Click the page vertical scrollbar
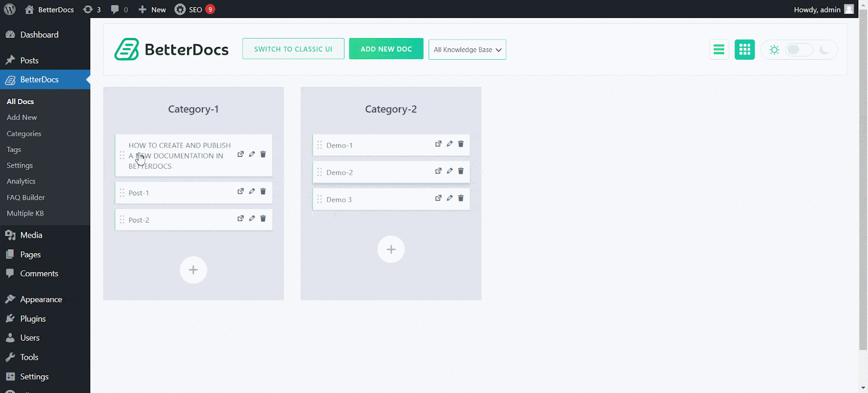 tap(863, 179)
